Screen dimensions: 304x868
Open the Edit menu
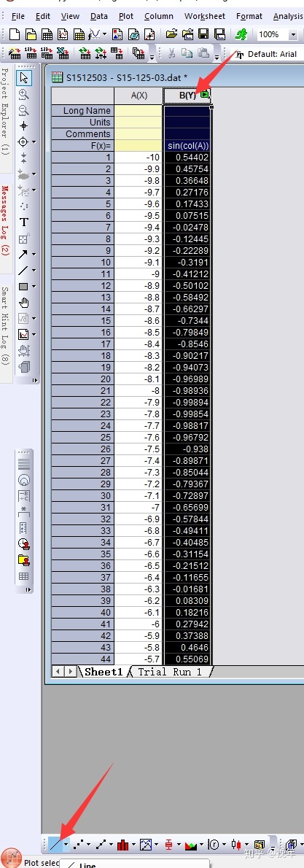[42, 16]
